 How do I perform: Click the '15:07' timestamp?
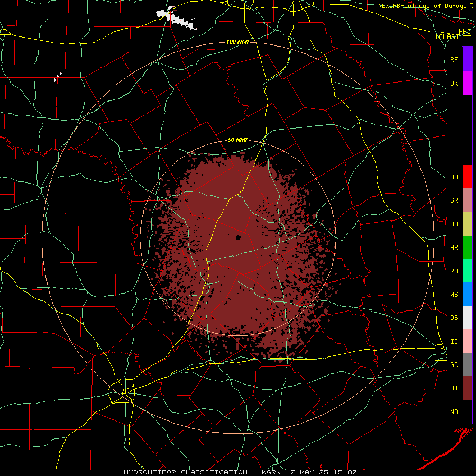(x=344, y=472)
